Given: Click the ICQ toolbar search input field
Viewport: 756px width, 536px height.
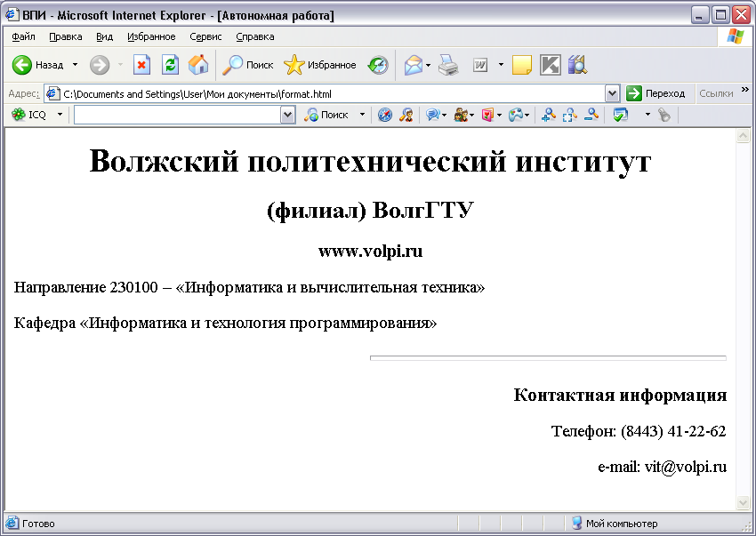Looking at the screenshot, I should tap(177, 115).
